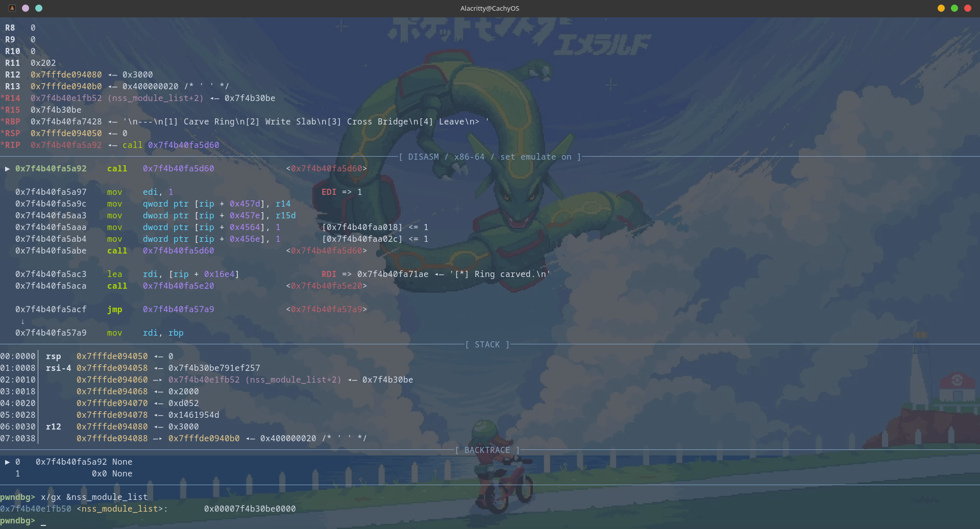Click the highlighted address 0x7f4b40fa5a92 in the disassembly
The height and width of the screenshot is (529, 980).
pos(51,168)
